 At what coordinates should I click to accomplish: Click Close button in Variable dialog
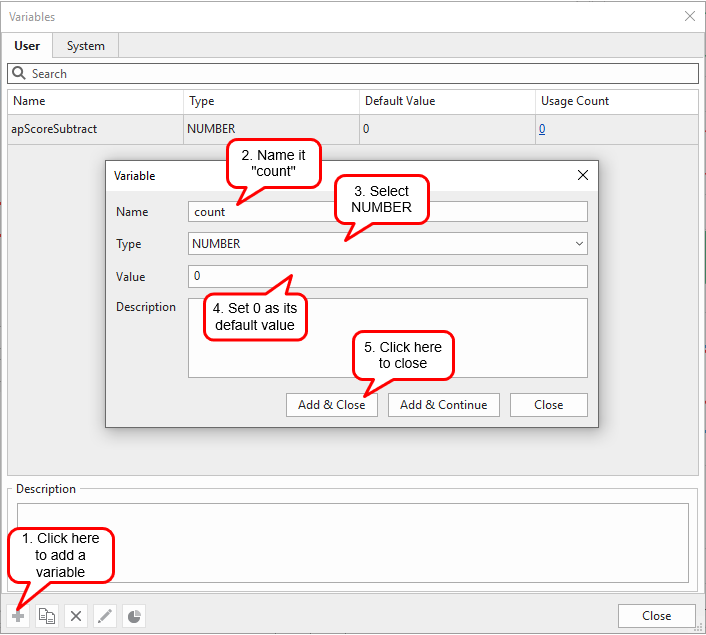[x=548, y=404]
